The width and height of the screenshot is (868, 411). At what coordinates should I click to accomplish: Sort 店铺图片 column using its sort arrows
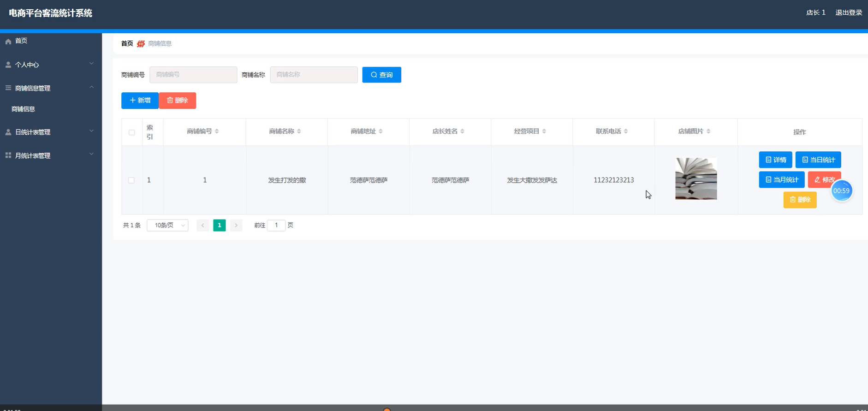708,131
